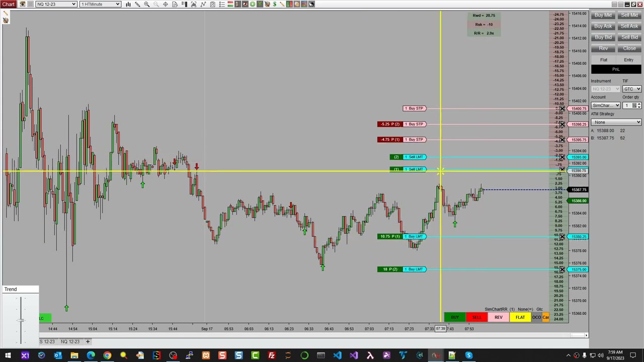Viewport: 644px width, 362px height.
Task: Open Google Chrome from taskbar
Action: tap(107, 356)
